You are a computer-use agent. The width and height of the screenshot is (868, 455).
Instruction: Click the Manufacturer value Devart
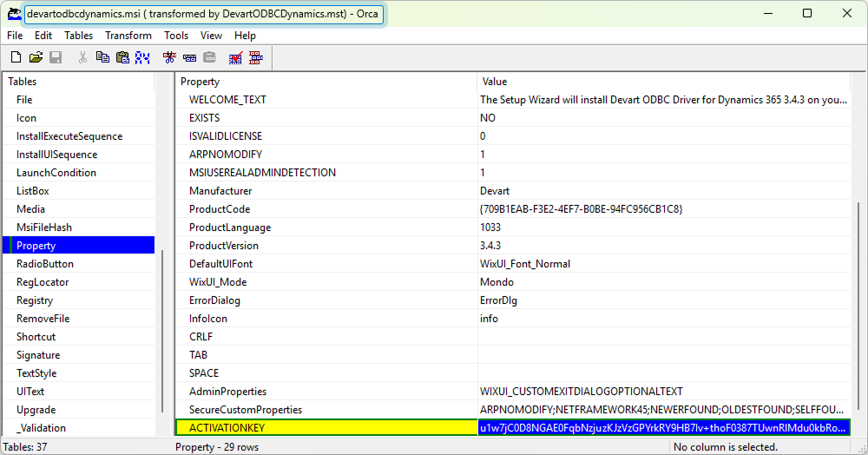(664, 191)
